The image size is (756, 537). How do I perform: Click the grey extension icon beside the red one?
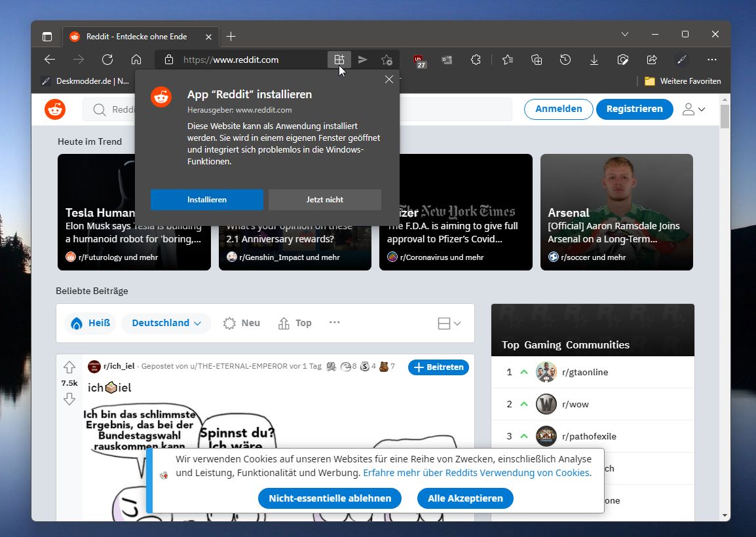coord(447,60)
